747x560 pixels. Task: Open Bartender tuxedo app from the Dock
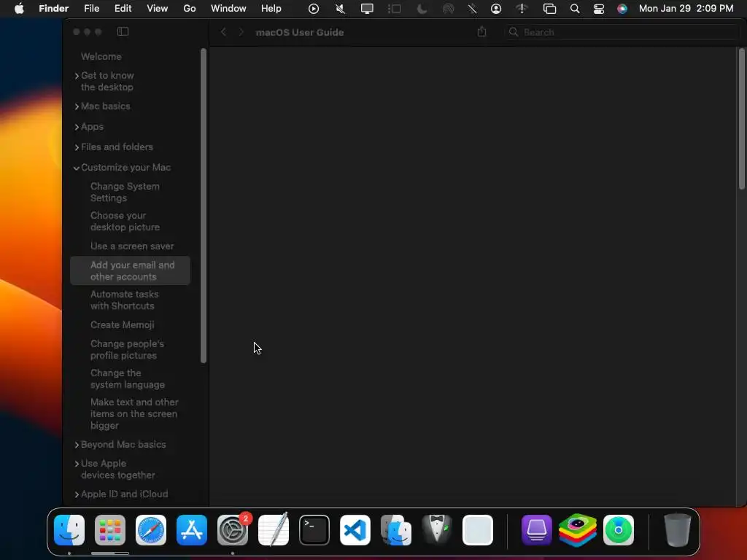coord(437,530)
